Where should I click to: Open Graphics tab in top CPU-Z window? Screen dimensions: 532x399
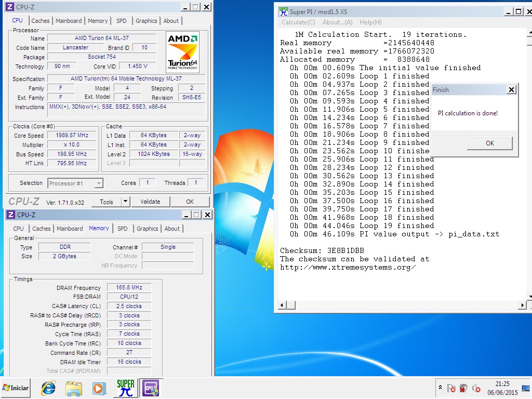146,21
